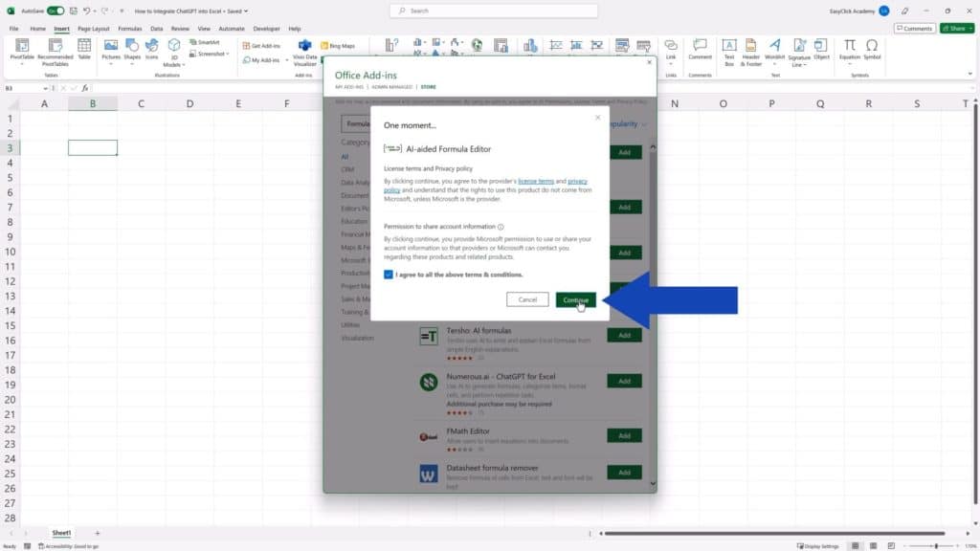This screenshot has height=551, width=980.
Task: Open the license terms link
Action: point(536,181)
